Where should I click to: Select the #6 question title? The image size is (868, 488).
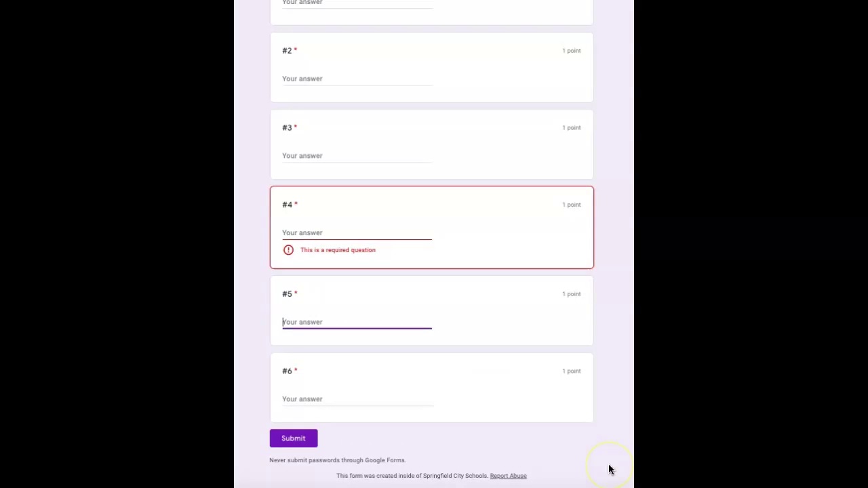click(287, 371)
